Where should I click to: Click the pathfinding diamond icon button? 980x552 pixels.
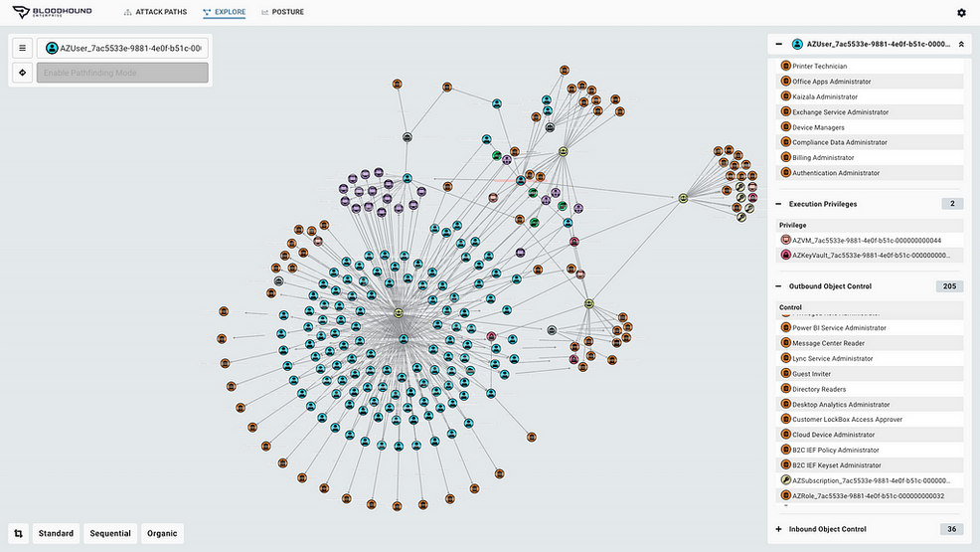tap(22, 73)
